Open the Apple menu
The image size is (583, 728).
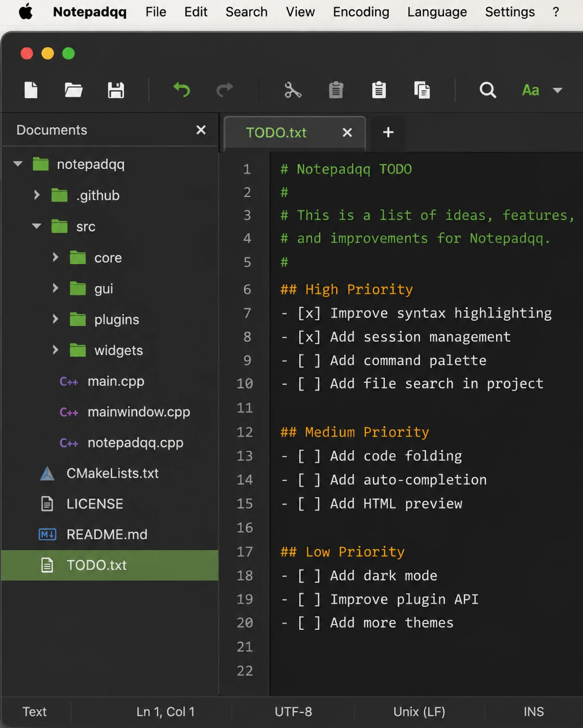(x=25, y=11)
